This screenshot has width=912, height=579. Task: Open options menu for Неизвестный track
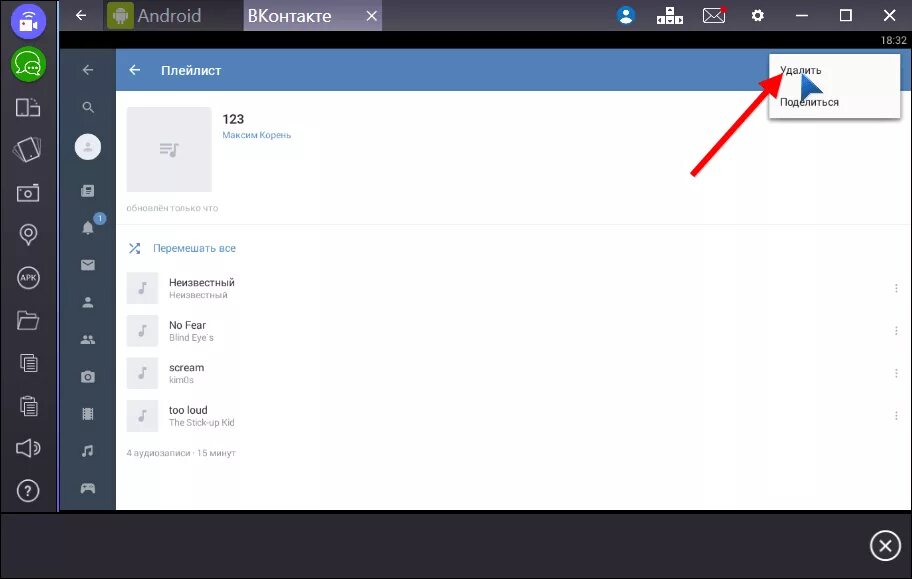tap(896, 288)
